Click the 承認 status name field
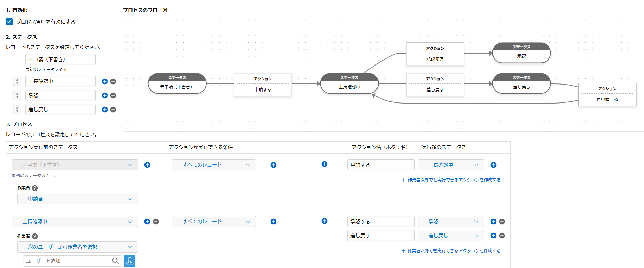This screenshot has height=268, width=644. coord(60,95)
